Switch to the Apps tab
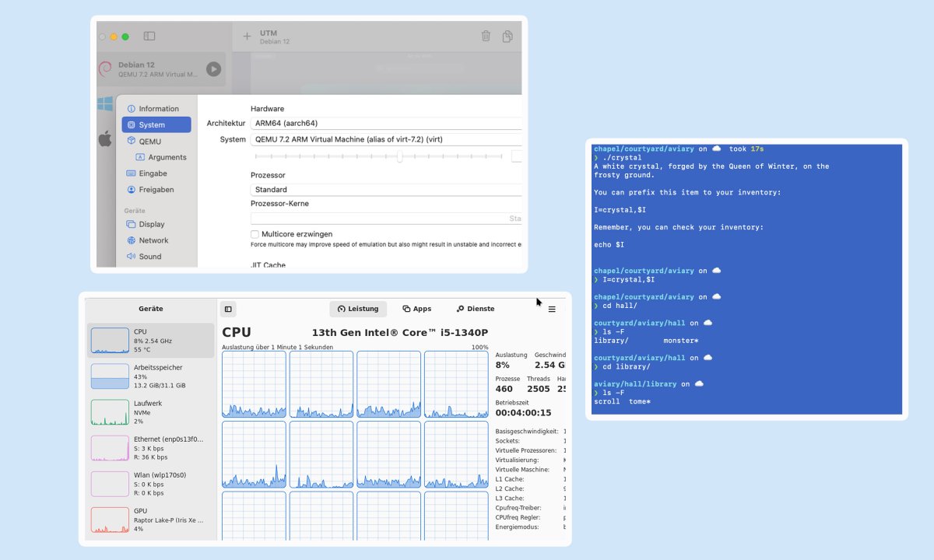934x560 pixels. [417, 309]
